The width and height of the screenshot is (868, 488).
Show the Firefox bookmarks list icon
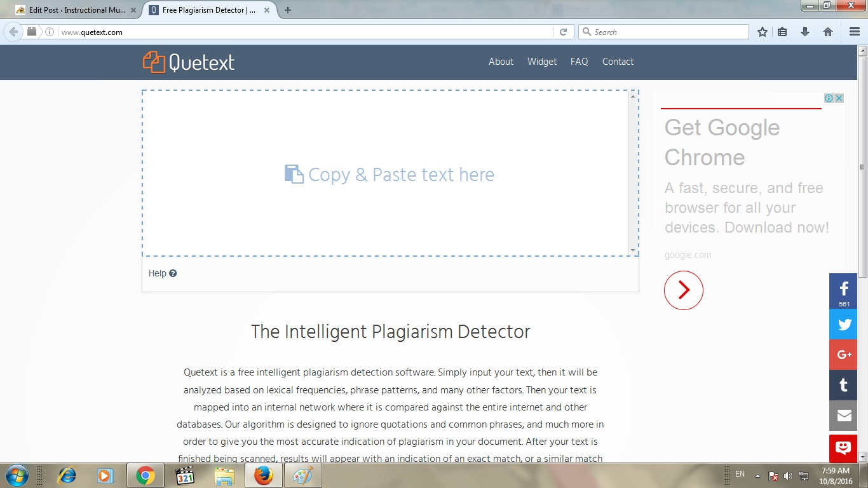point(783,32)
